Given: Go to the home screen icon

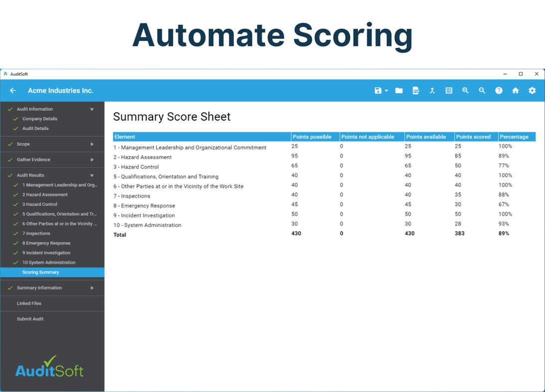Looking at the screenshot, I should [x=515, y=91].
